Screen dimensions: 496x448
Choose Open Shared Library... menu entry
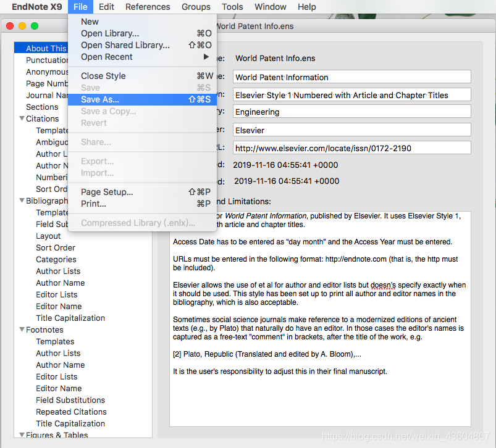coord(142,45)
